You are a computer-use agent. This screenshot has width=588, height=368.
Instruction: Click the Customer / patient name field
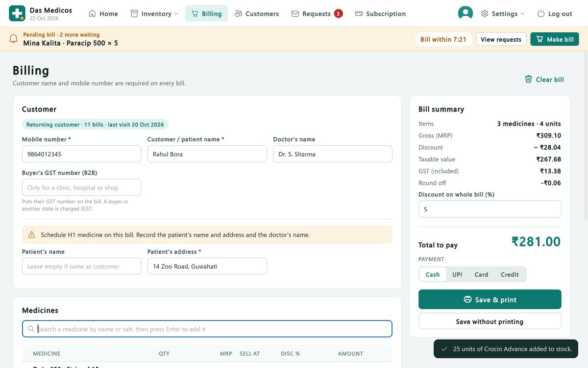[207, 154]
